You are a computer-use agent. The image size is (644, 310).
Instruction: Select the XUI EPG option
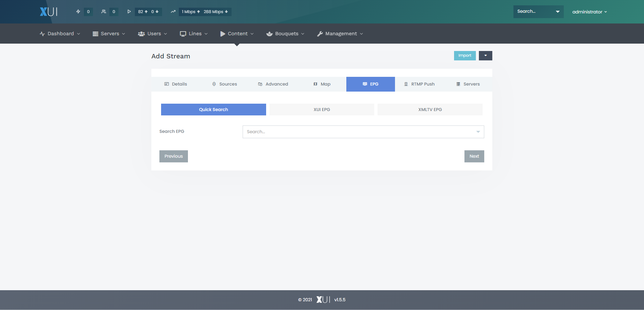322,109
